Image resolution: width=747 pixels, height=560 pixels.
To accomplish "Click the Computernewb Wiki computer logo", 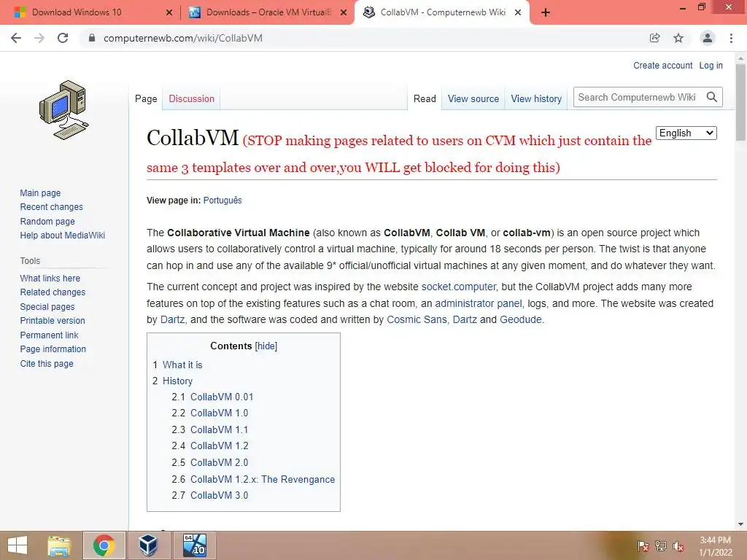I will pos(64,110).
